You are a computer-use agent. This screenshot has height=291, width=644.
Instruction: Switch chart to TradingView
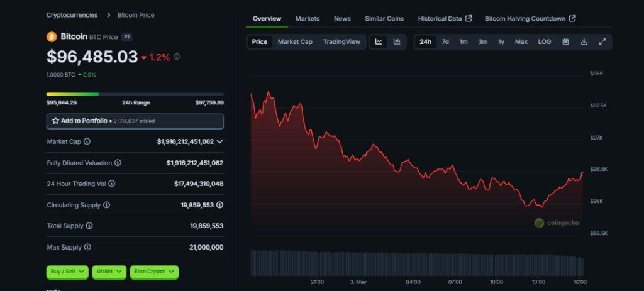tap(341, 42)
